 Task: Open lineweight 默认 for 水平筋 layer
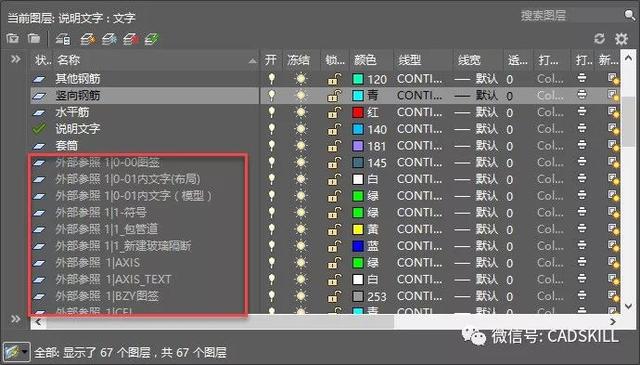(476, 112)
